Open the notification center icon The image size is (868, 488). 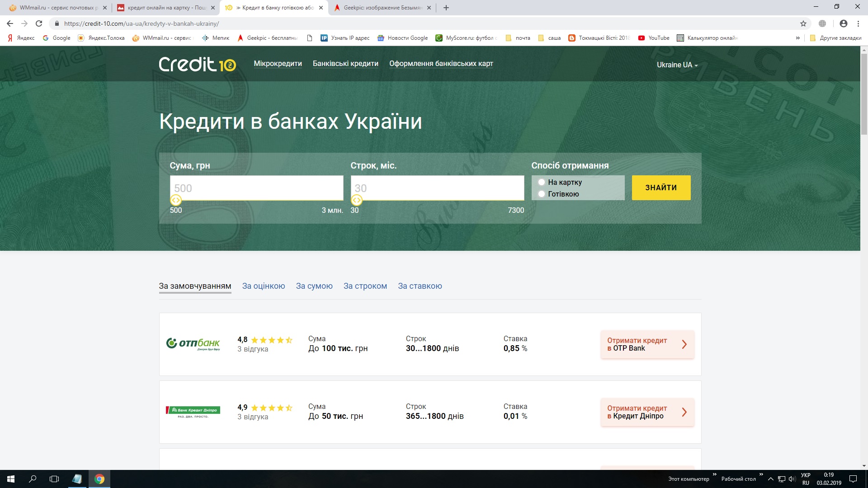click(853, 479)
